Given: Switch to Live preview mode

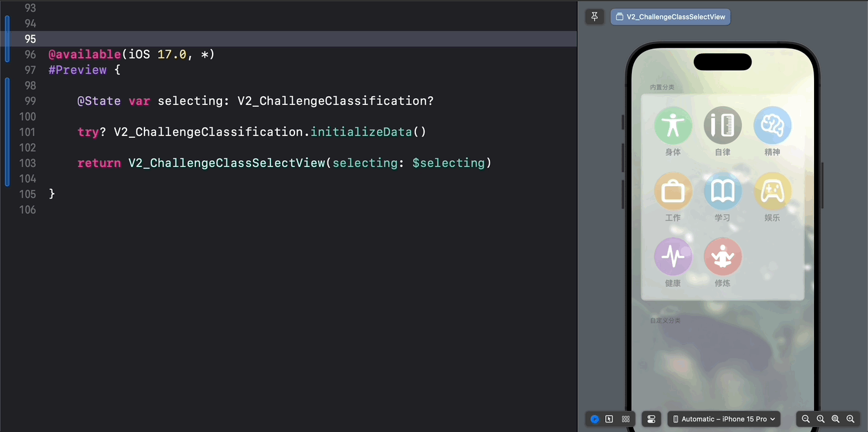Looking at the screenshot, I should pos(595,419).
